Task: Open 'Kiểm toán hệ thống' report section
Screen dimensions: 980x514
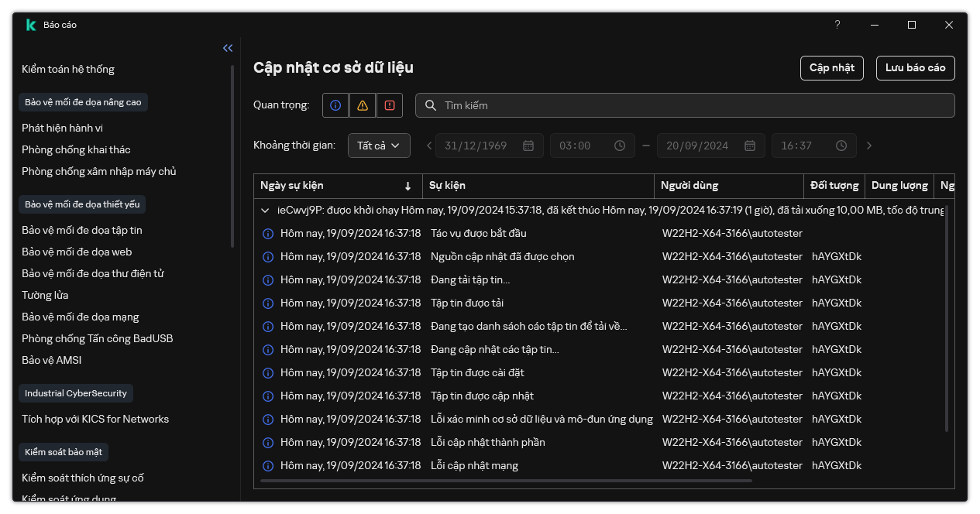Action: pos(68,69)
